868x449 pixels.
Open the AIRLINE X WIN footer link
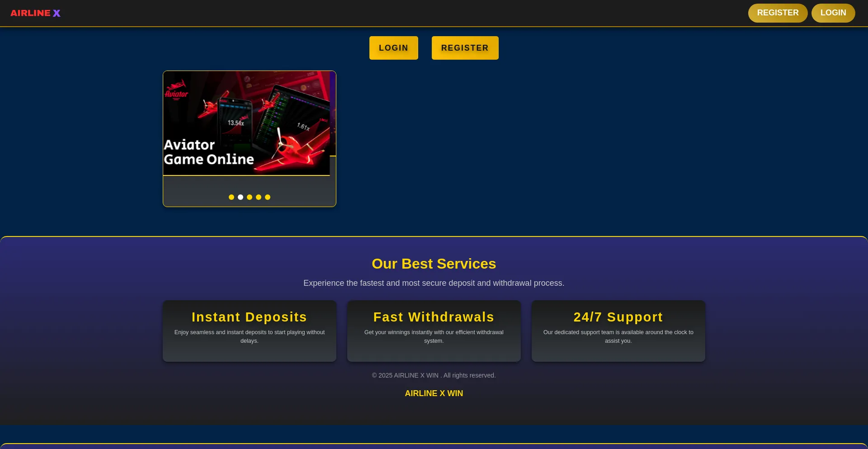tap(434, 393)
